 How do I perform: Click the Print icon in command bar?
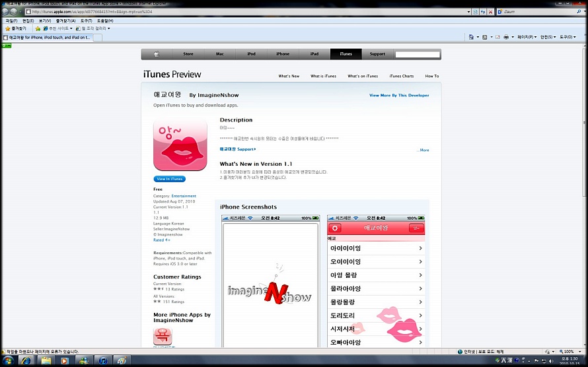506,37
